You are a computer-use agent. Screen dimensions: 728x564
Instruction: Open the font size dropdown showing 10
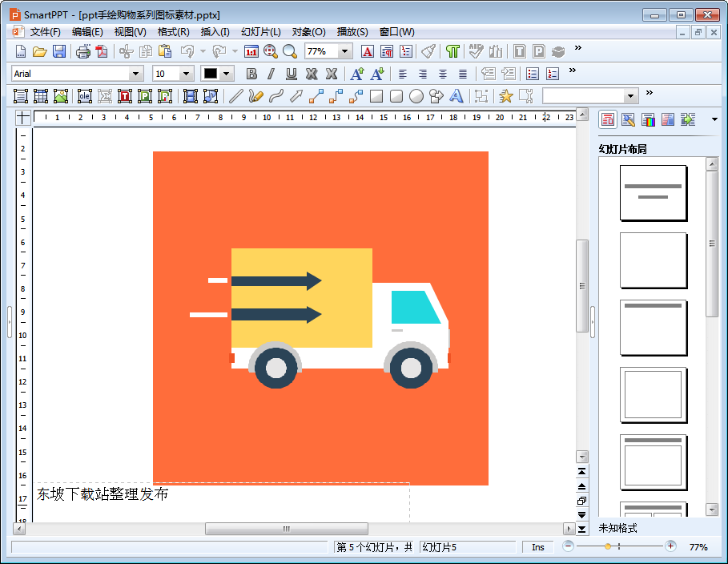coord(187,74)
